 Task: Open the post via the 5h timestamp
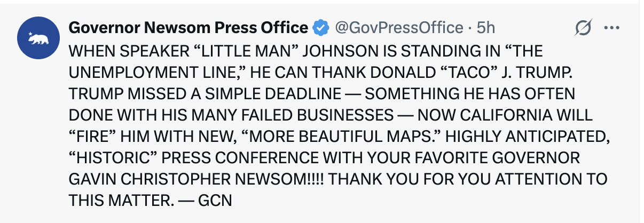(486, 28)
